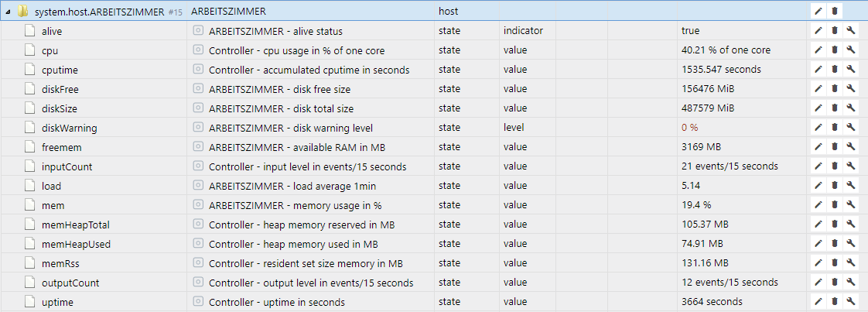
Task: Open wrench settings for uptime state
Action: coord(851,302)
